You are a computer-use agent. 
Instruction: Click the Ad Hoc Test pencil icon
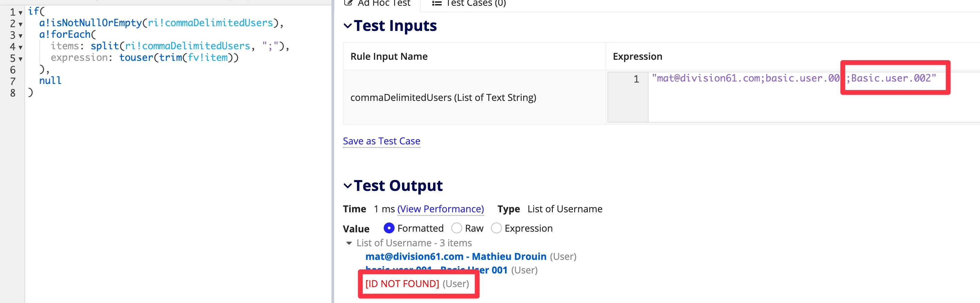click(348, 3)
